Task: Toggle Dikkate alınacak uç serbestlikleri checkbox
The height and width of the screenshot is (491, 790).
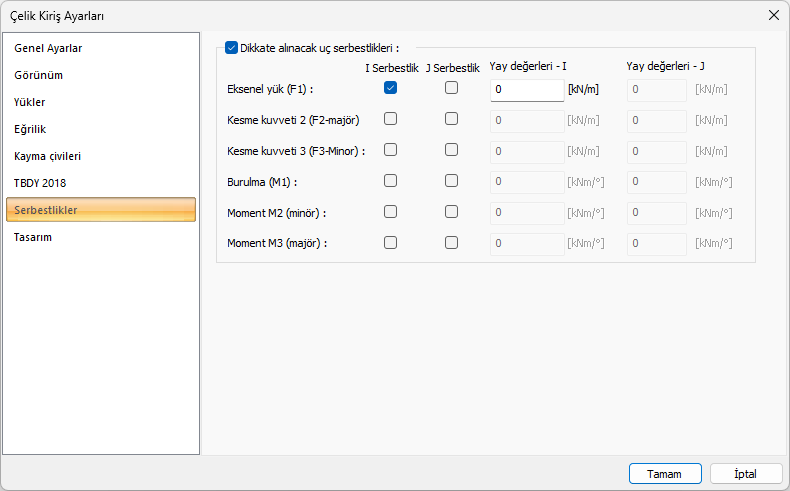Action: tap(232, 47)
